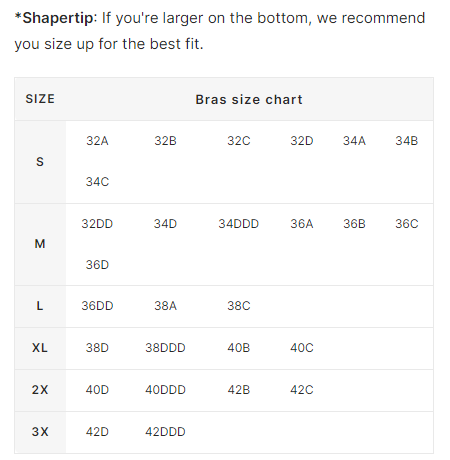Choose the 2X size label
Screen dimensions: 450x460
click(40, 390)
